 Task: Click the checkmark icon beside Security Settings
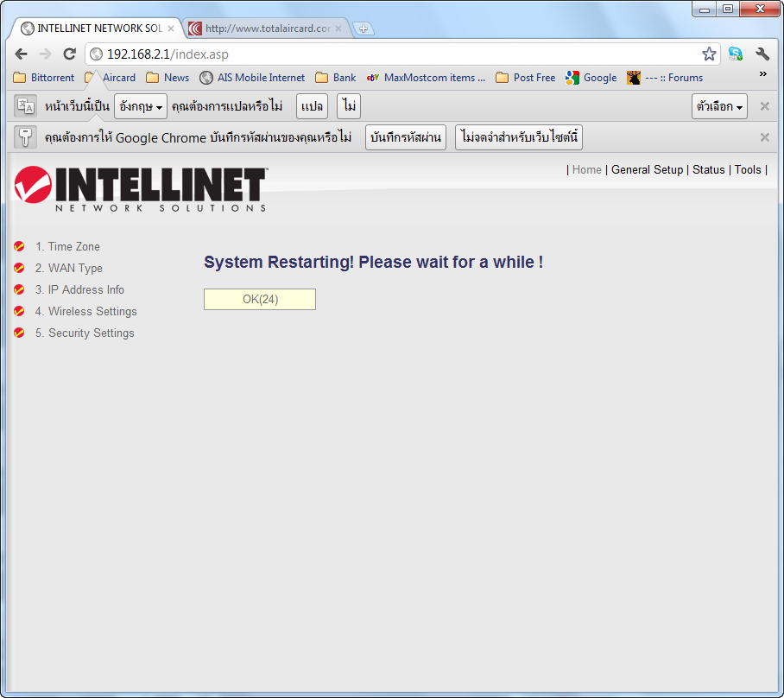tap(19, 333)
